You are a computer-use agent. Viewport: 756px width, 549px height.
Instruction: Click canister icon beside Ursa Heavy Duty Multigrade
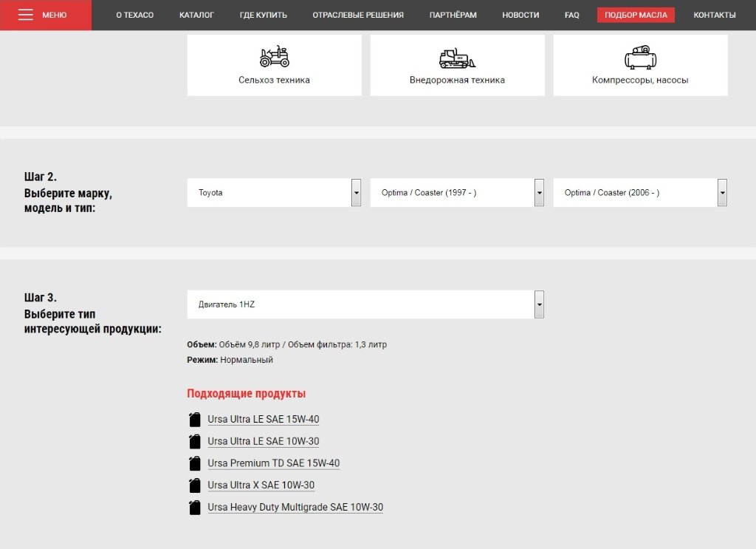(x=195, y=508)
